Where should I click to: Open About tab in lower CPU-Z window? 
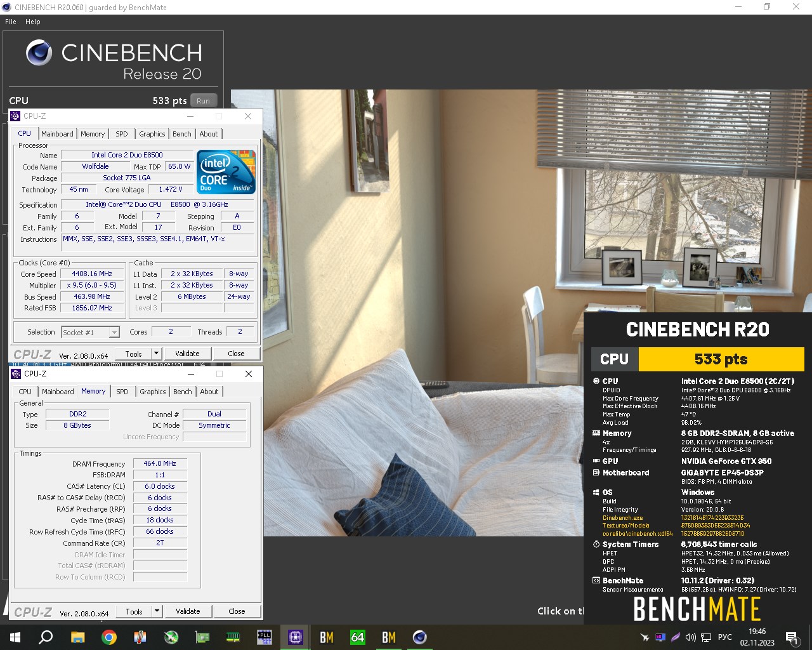tap(209, 392)
